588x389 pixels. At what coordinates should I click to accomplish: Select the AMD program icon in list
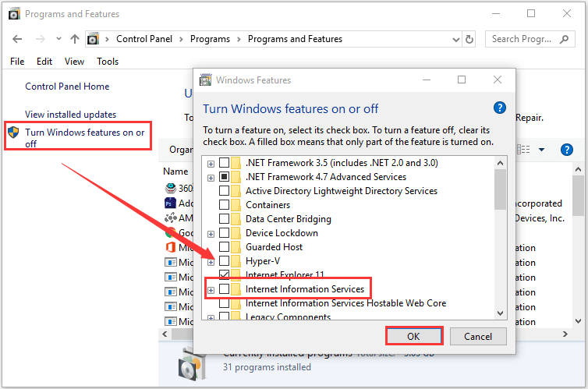coord(171,217)
